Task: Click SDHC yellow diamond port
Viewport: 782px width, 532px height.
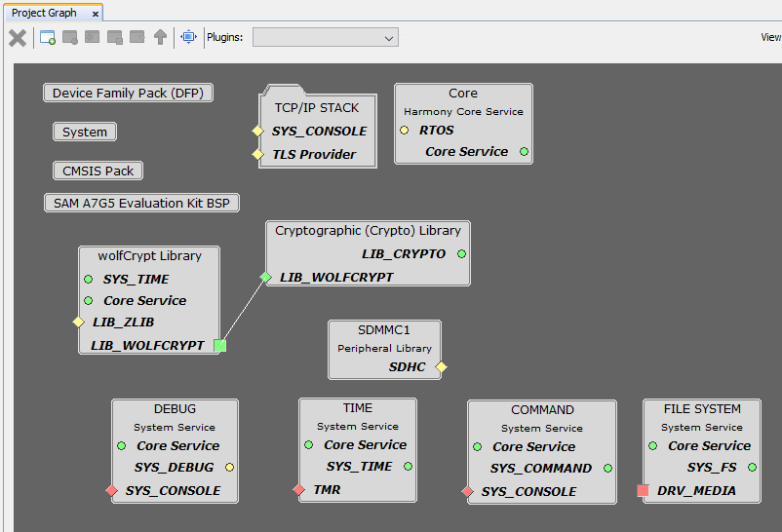Action: point(441,367)
